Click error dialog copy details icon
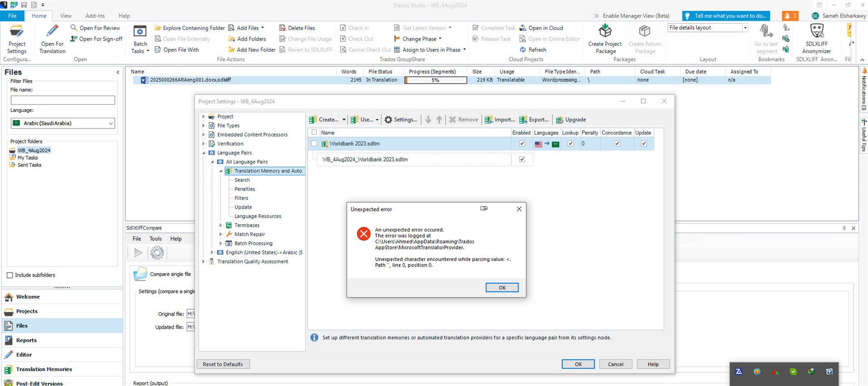 tap(484, 208)
